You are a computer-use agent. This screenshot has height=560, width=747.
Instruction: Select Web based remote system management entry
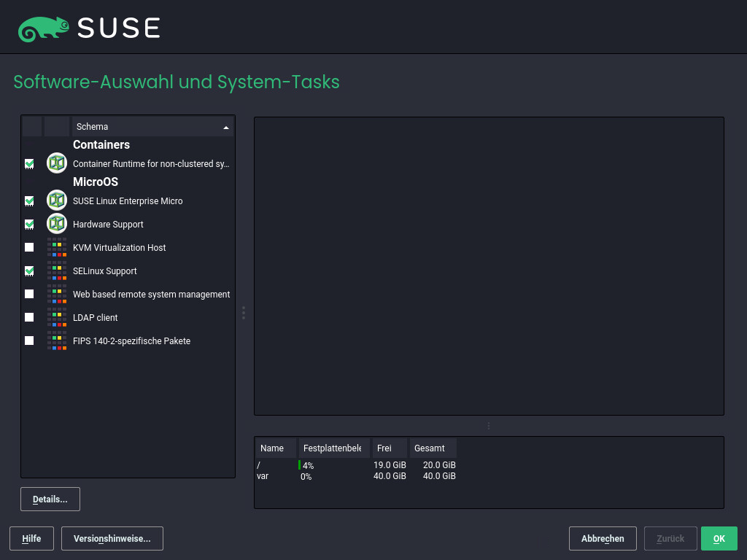(x=151, y=294)
